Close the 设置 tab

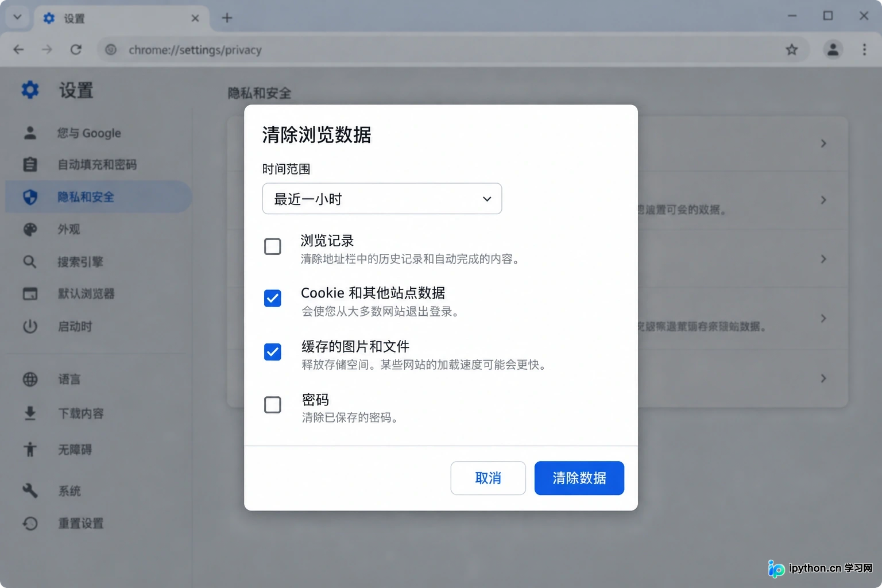pyautogui.click(x=195, y=18)
